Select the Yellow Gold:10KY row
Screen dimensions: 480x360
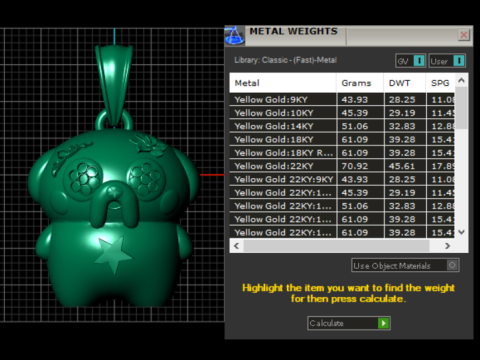pos(342,113)
